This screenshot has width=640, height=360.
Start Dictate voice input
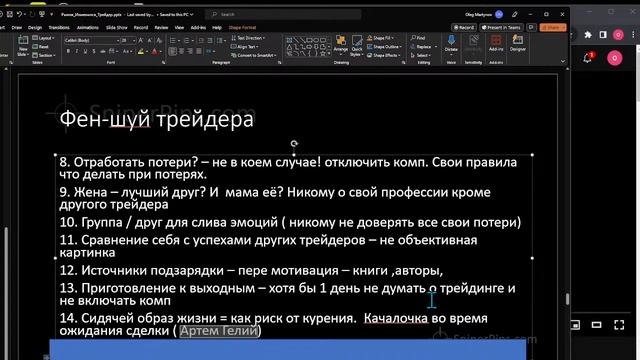(x=451, y=43)
